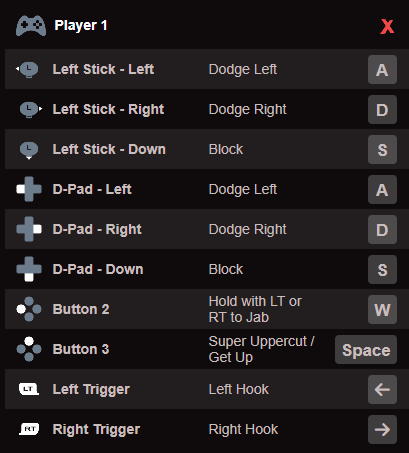Click the Button 2 face-button icon
The height and width of the screenshot is (453, 409).
(29, 309)
